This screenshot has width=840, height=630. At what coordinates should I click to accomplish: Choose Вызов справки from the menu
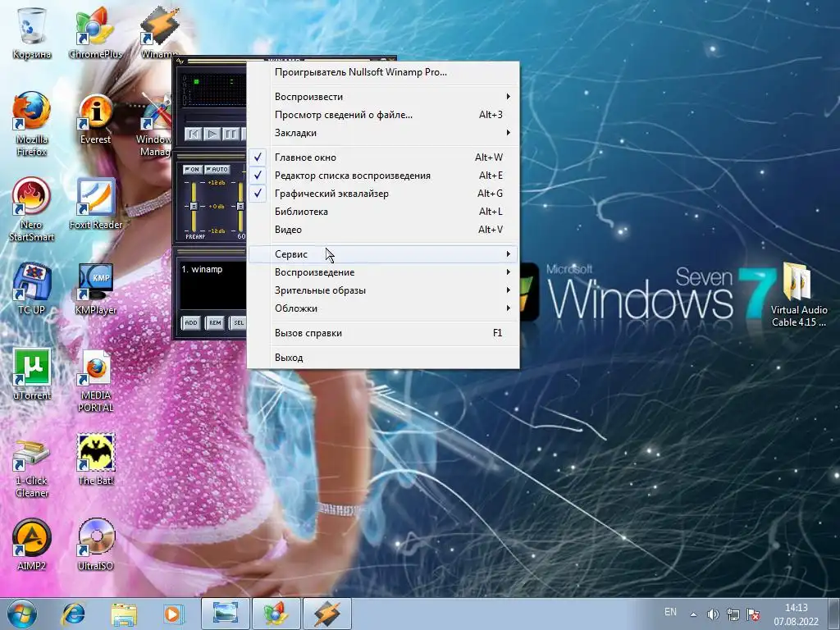pyautogui.click(x=382, y=333)
